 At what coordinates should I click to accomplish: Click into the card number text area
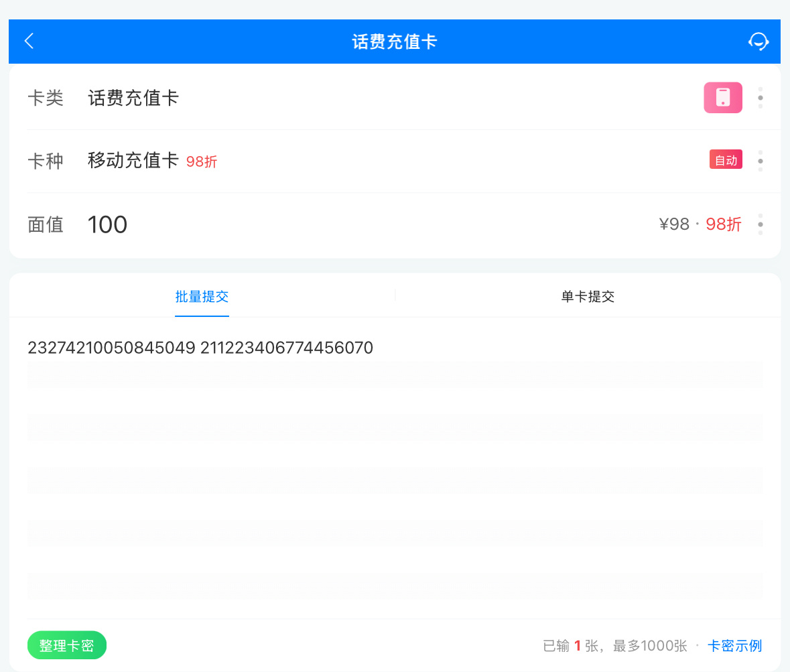[x=394, y=469]
